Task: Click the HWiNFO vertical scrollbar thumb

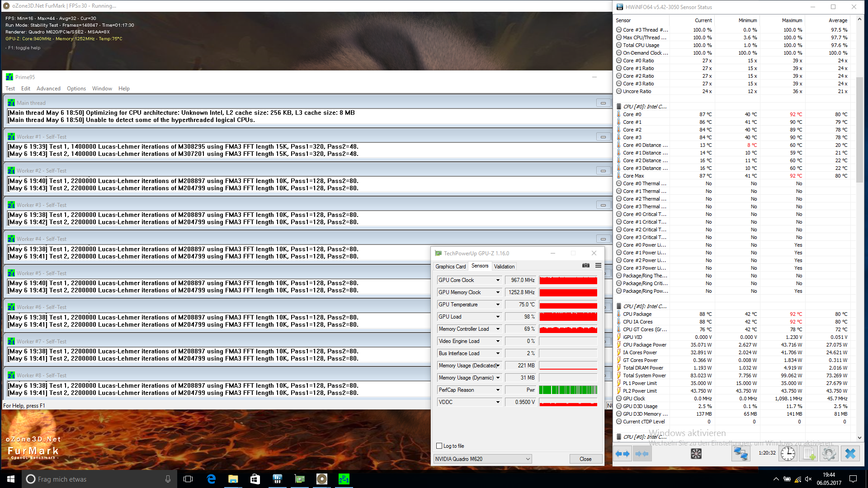Action: coord(859,130)
